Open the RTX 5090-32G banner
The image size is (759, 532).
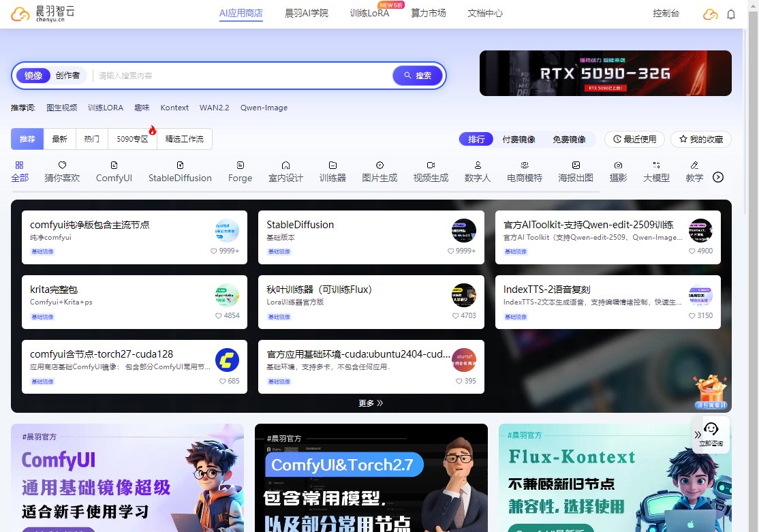coord(606,73)
